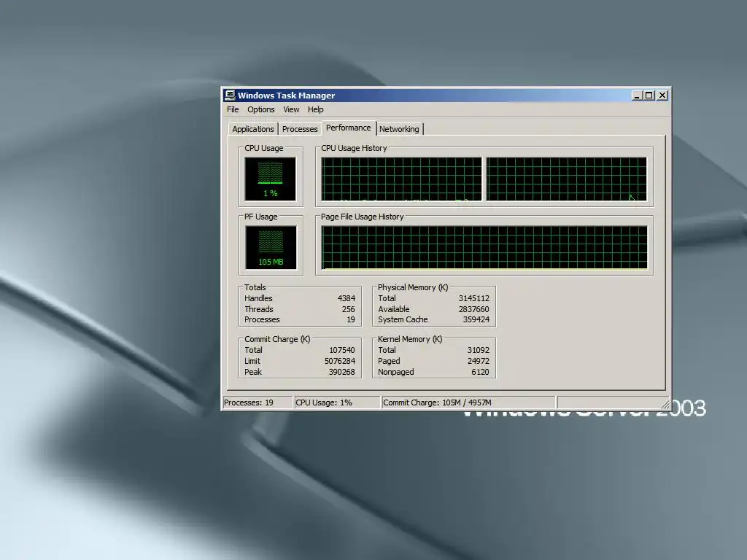Select the Performance tab
This screenshot has height=560, width=747.
[348, 128]
